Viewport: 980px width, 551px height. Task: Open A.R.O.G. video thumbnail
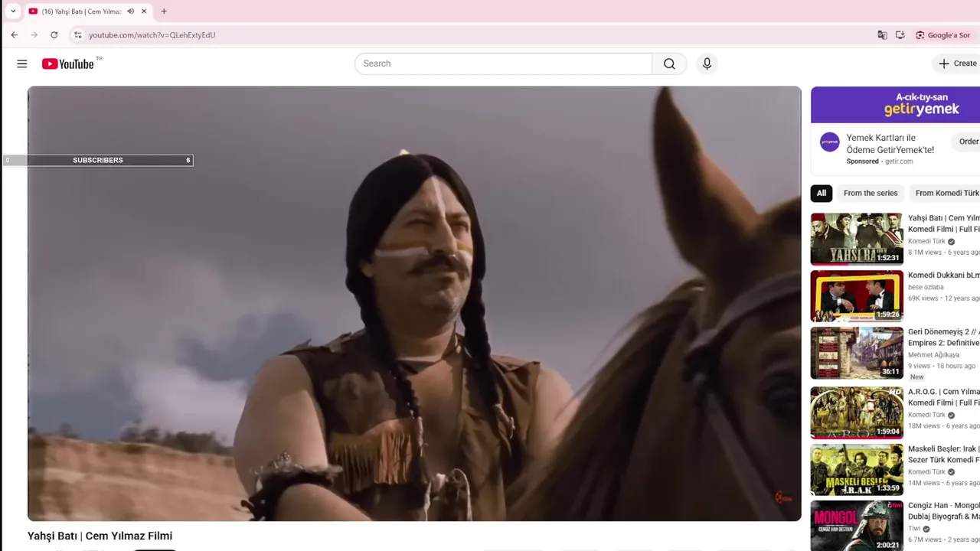coord(857,412)
